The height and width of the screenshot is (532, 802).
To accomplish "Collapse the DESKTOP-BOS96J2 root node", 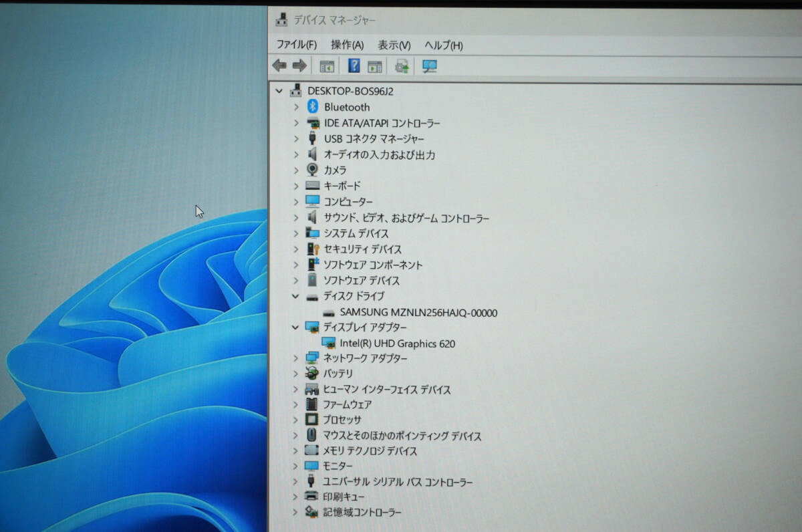I will click(x=279, y=91).
